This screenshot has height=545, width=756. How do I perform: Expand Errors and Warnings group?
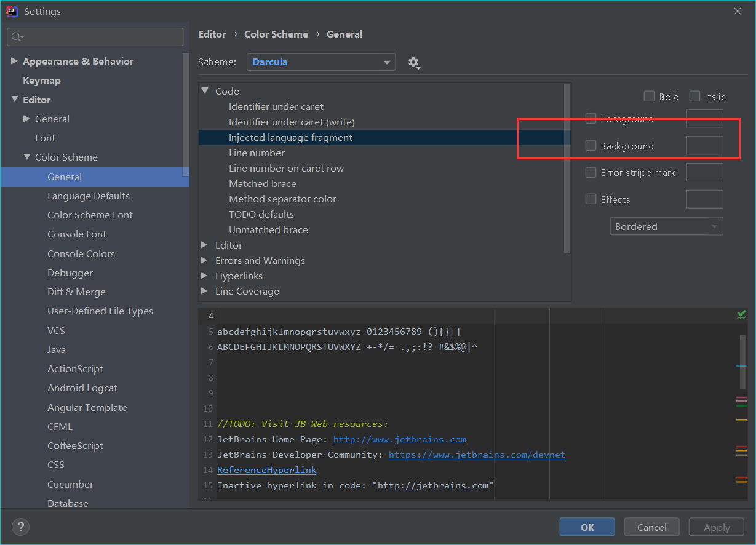click(x=205, y=260)
